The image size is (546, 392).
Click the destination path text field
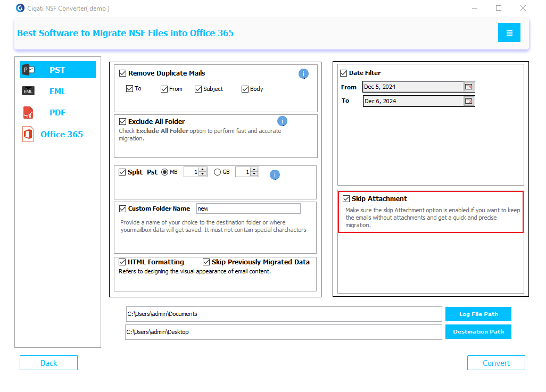(x=284, y=332)
